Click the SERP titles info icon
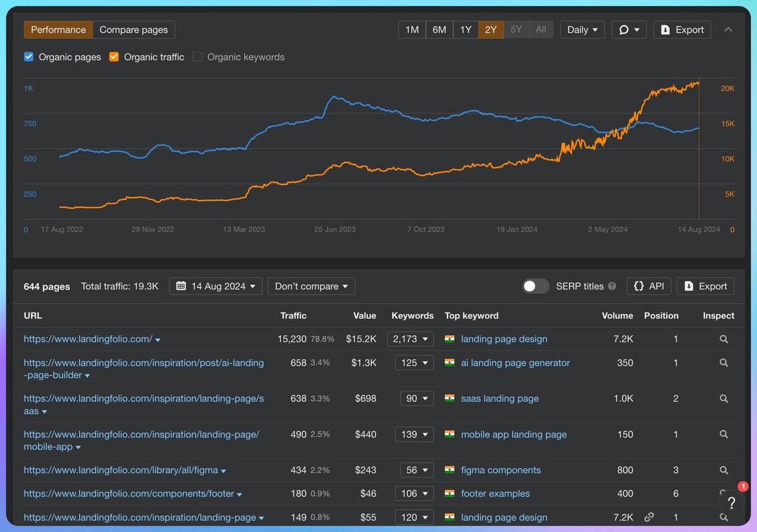 612,286
